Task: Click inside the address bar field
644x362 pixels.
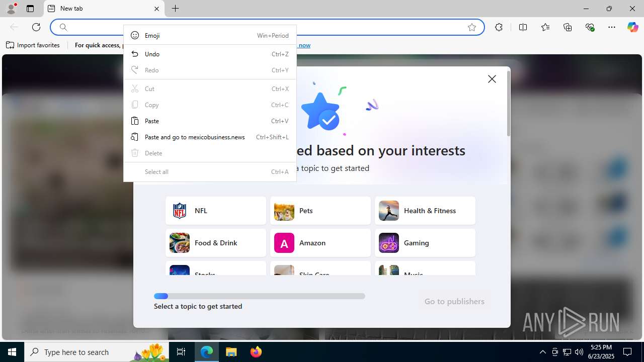Action: click(x=267, y=27)
